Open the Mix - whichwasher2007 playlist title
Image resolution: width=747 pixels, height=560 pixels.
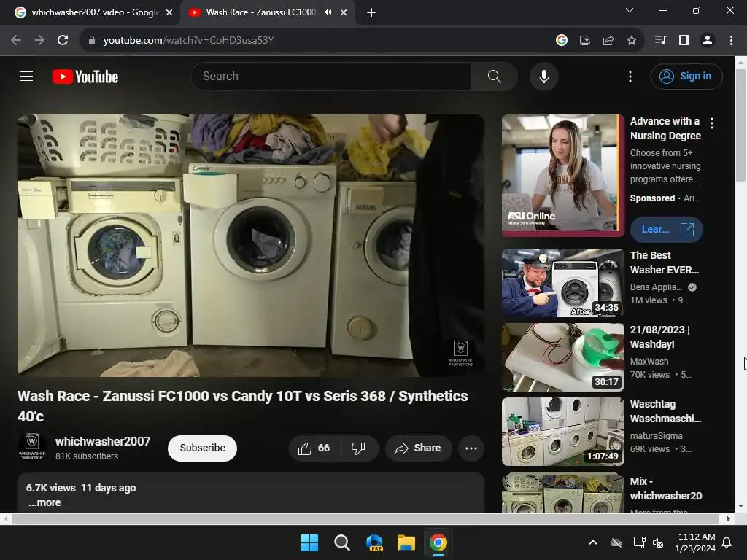click(x=666, y=489)
